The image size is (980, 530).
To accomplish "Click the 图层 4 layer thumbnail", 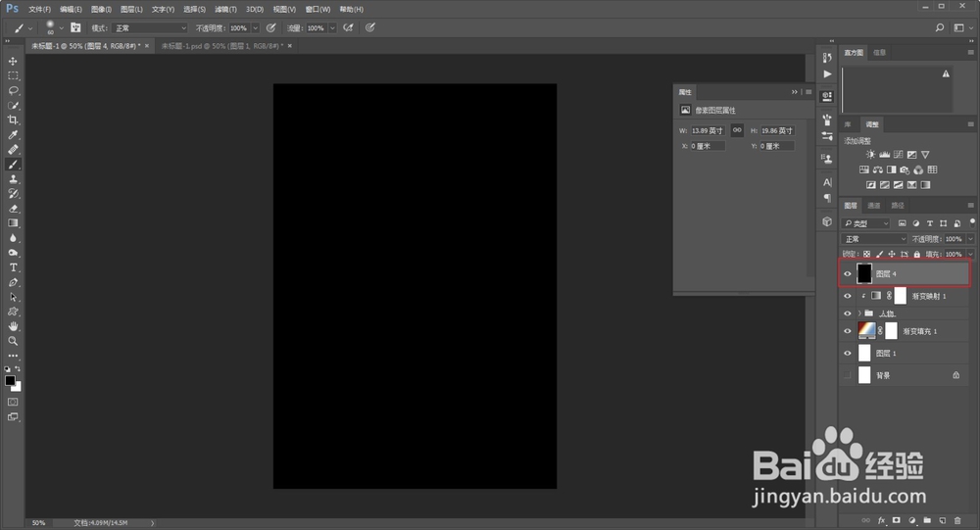I will tap(864, 273).
